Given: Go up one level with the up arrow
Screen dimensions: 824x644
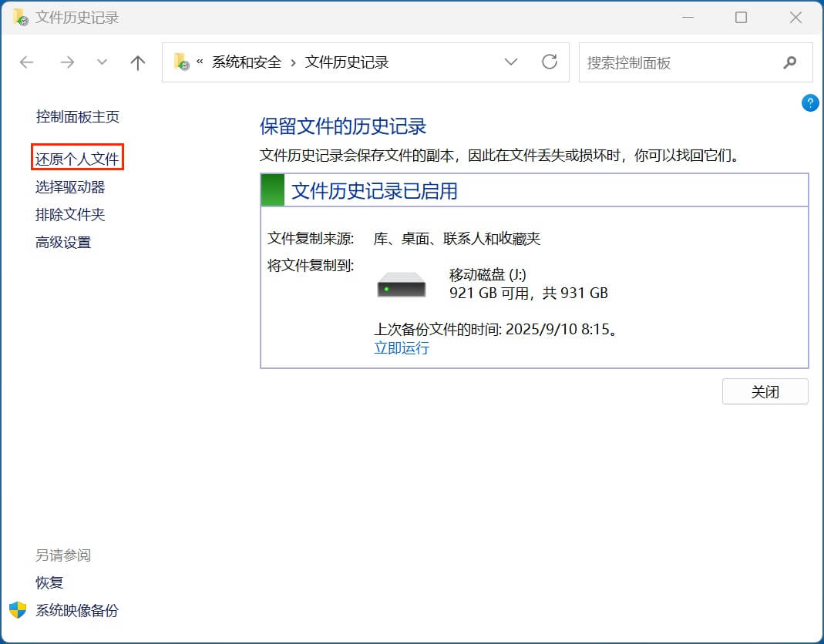Looking at the screenshot, I should click(137, 62).
